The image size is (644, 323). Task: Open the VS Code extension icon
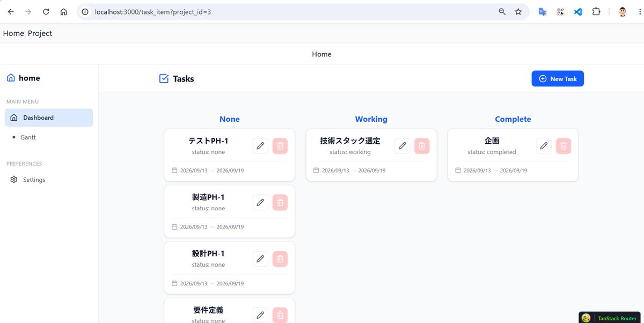(578, 12)
